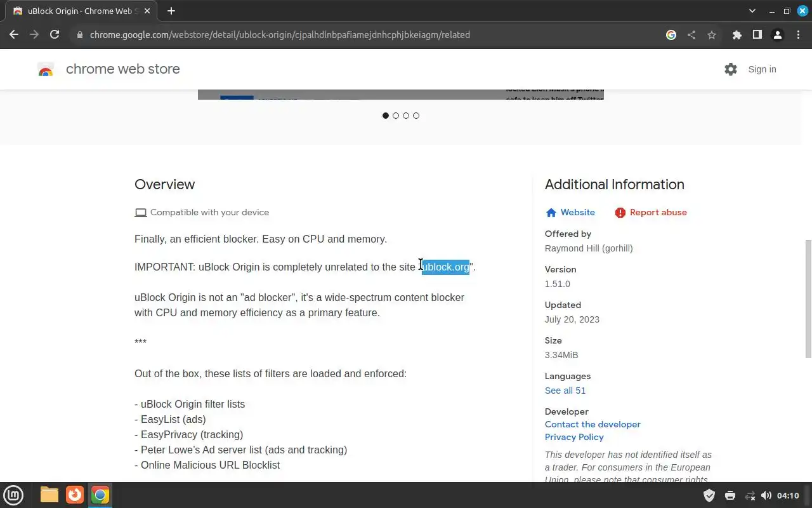Select the fourth carousel dot

click(x=416, y=116)
